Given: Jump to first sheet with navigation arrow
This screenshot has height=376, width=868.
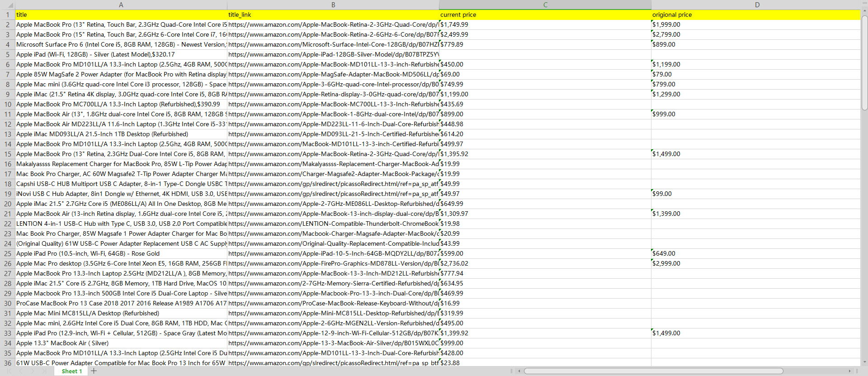Looking at the screenshot, I should click(10, 371).
